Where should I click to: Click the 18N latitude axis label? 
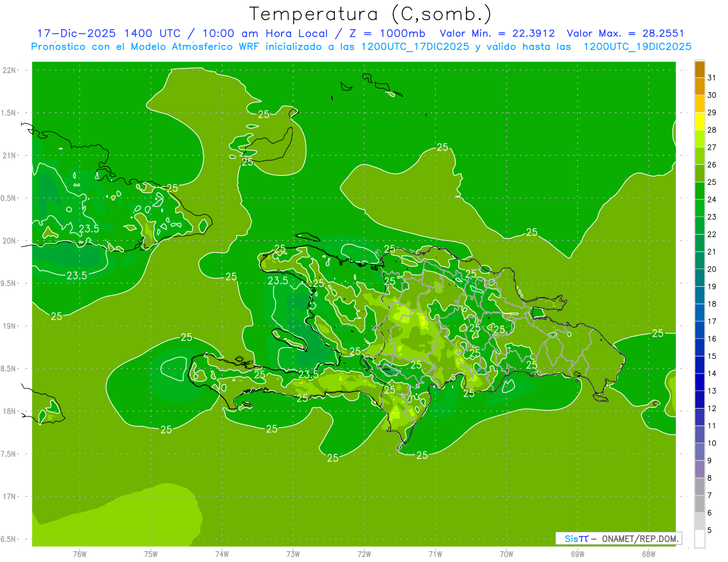pyautogui.click(x=9, y=411)
